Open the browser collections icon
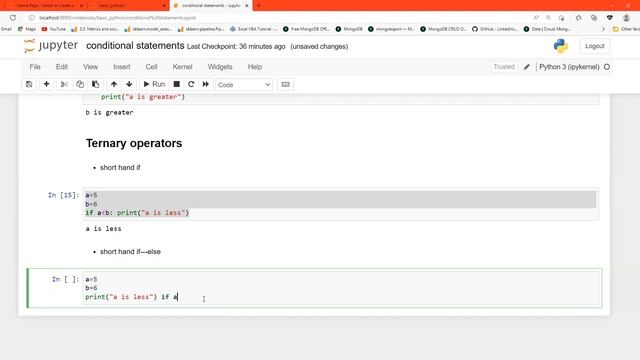 coord(594,18)
